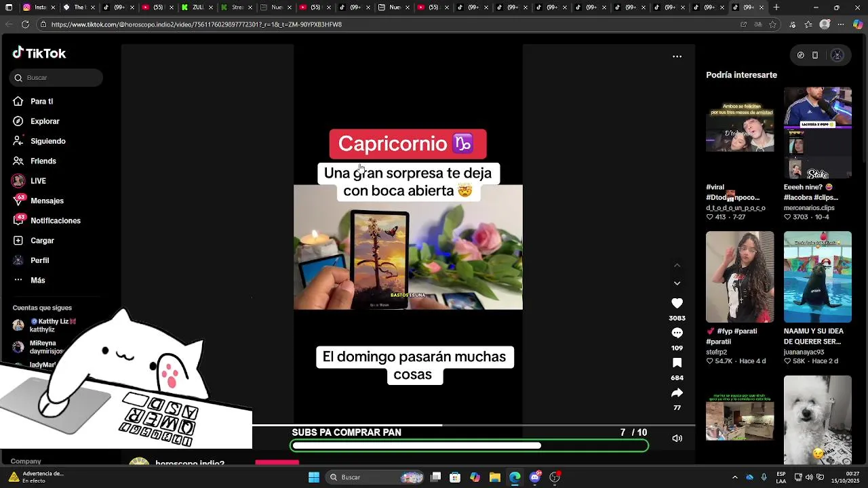Open the ESP LAA language switcher
Image resolution: width=868 pixels, height=488 pixels.
(x=781, y=477)
